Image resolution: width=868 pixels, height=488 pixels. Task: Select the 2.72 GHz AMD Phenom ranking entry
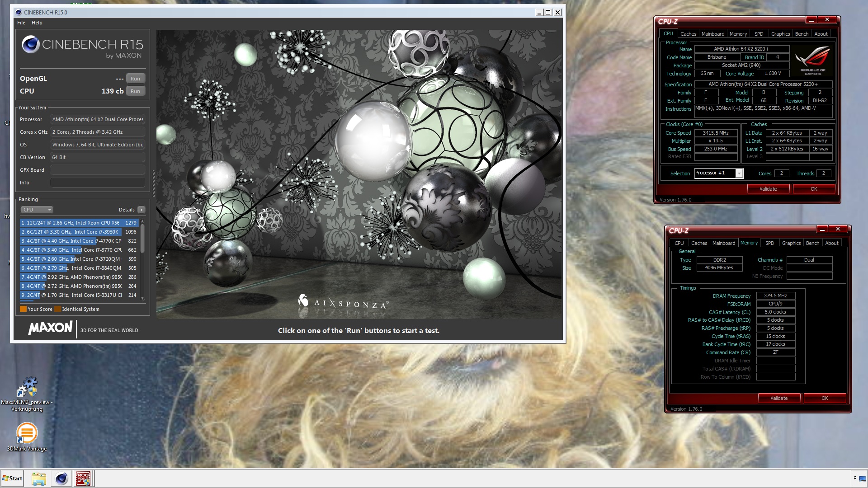tap(79, 286)
